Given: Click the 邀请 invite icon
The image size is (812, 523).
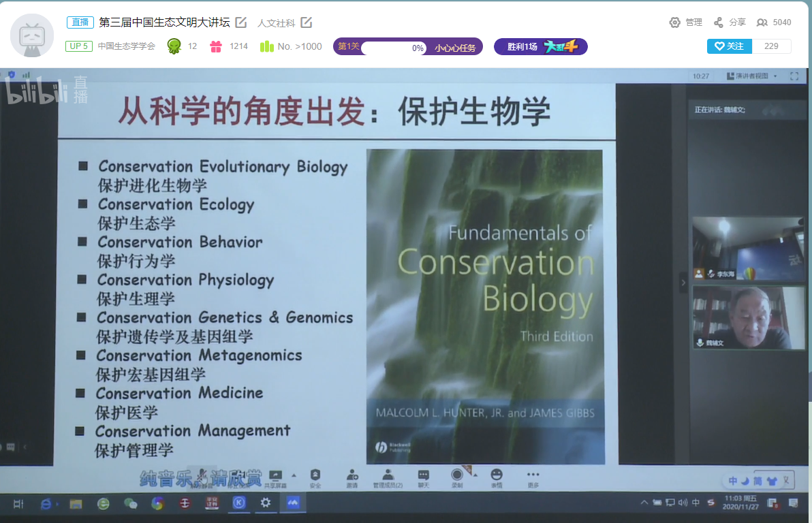Looking at the screenshot, I should tap(352, 477).
